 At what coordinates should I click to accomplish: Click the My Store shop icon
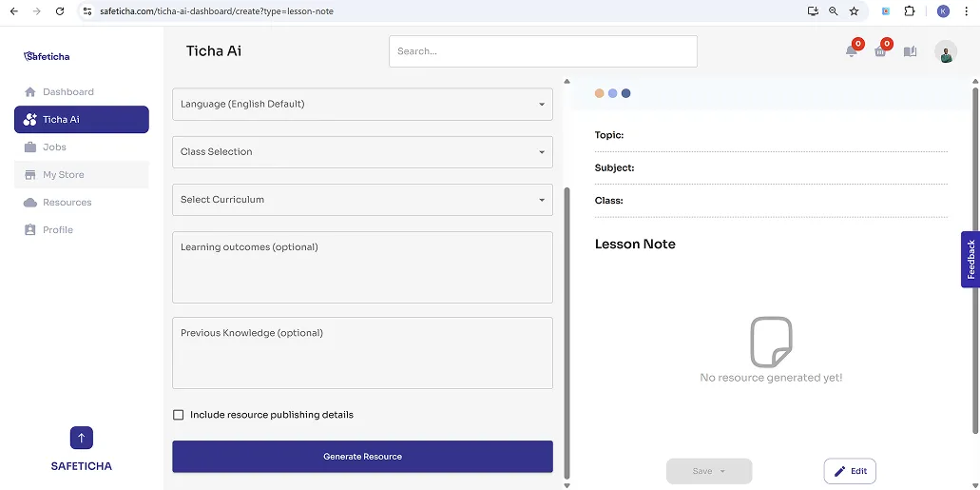(30, 175)
